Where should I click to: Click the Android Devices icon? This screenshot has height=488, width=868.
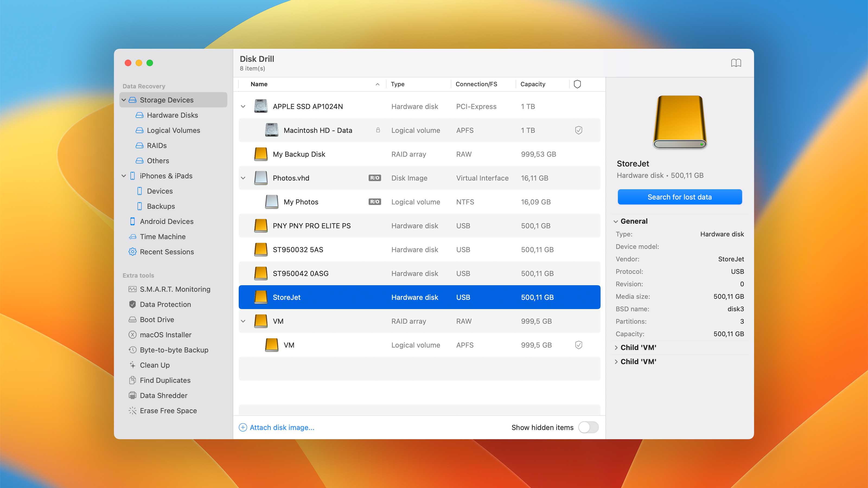(132, 221)
